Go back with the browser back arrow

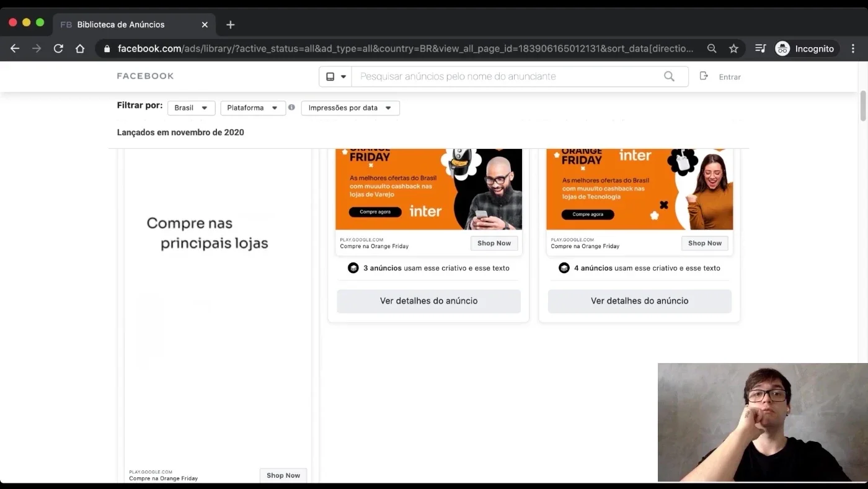15,48
